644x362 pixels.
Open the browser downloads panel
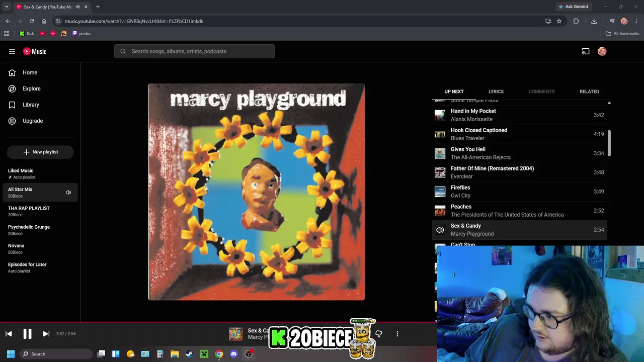(594, 21)
